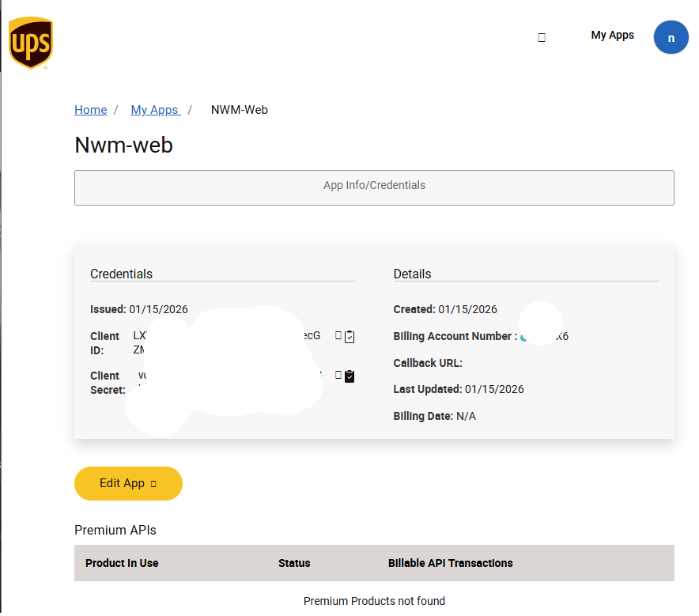Copy the Client Secret with clipboard icon
Screen dimensions: 699x616
(349, 376)
